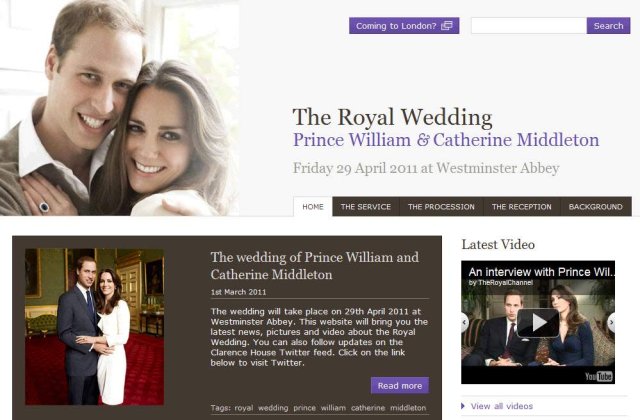Click the next video arrow
This screenshot has height=420, width=640.
coord(611,322)
